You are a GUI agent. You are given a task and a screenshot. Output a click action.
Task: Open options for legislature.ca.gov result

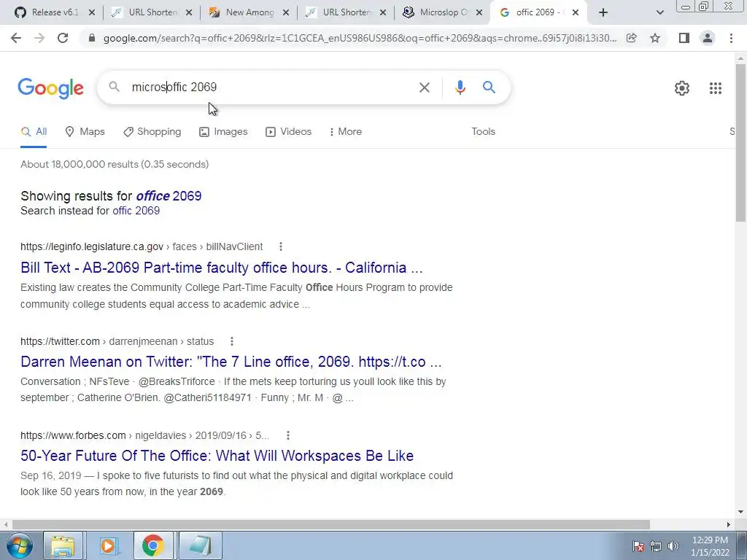point(281,246)
